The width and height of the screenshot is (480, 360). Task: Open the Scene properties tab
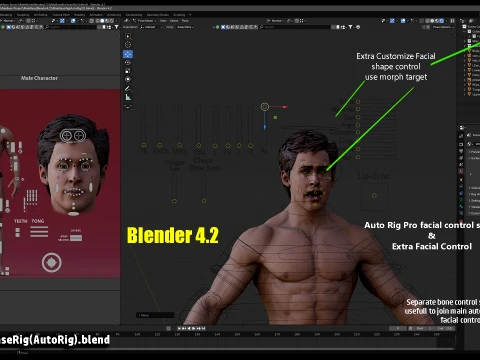461,164
